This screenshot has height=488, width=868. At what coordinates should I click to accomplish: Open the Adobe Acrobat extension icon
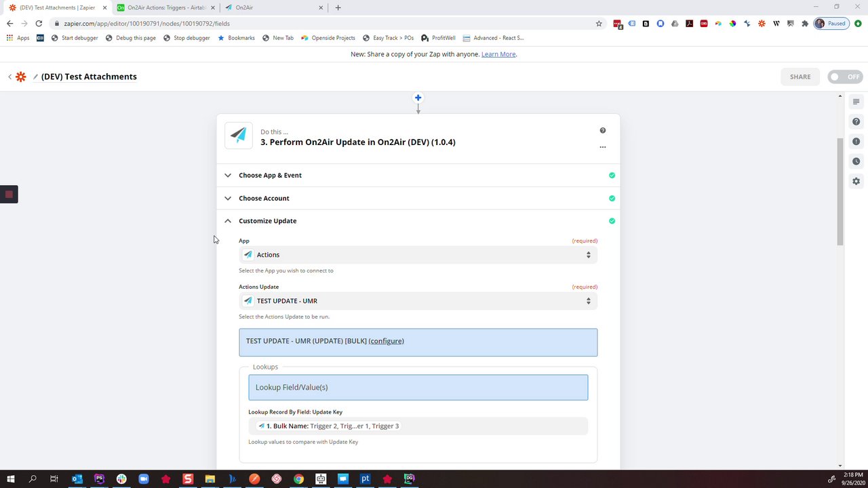click(x=689, y=23)
